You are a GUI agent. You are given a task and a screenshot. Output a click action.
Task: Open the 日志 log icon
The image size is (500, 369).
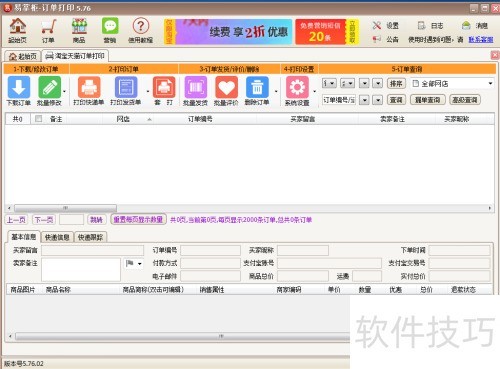(x=422, y=25)
